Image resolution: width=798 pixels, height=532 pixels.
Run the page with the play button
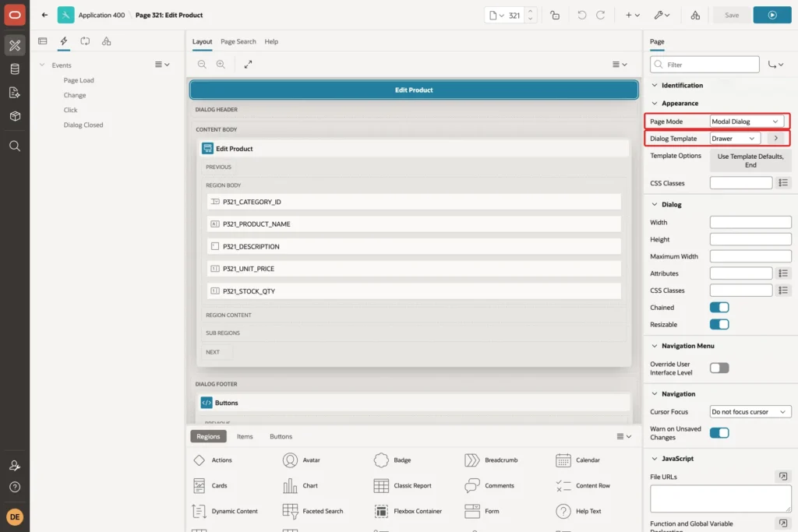point(772,15)
